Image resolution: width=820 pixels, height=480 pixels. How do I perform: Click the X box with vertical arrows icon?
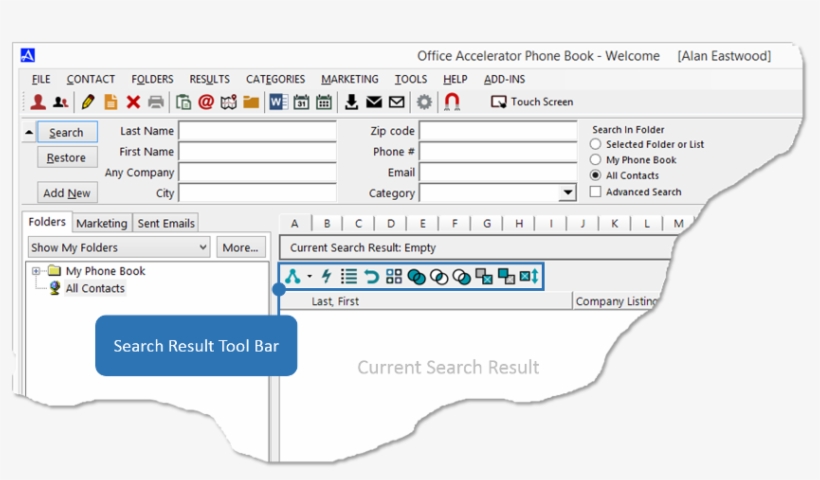tap(529, 276)
